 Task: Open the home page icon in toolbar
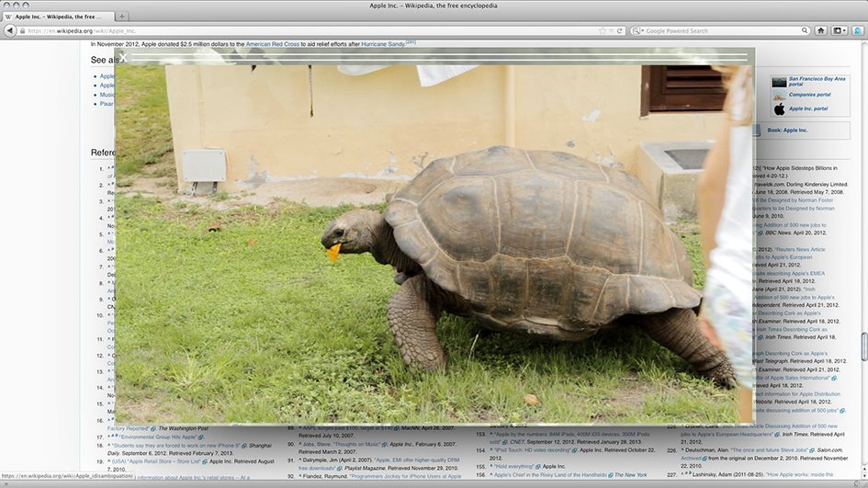click(821, 30)
